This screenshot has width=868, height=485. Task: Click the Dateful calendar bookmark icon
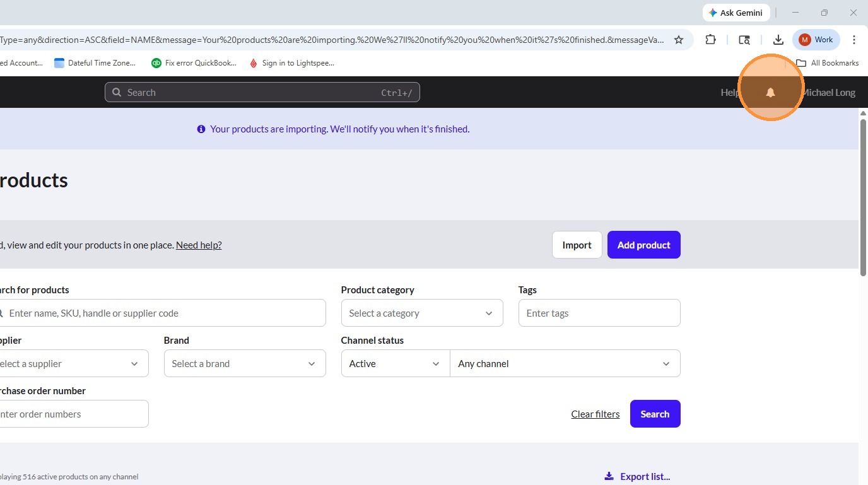(59, 63)
